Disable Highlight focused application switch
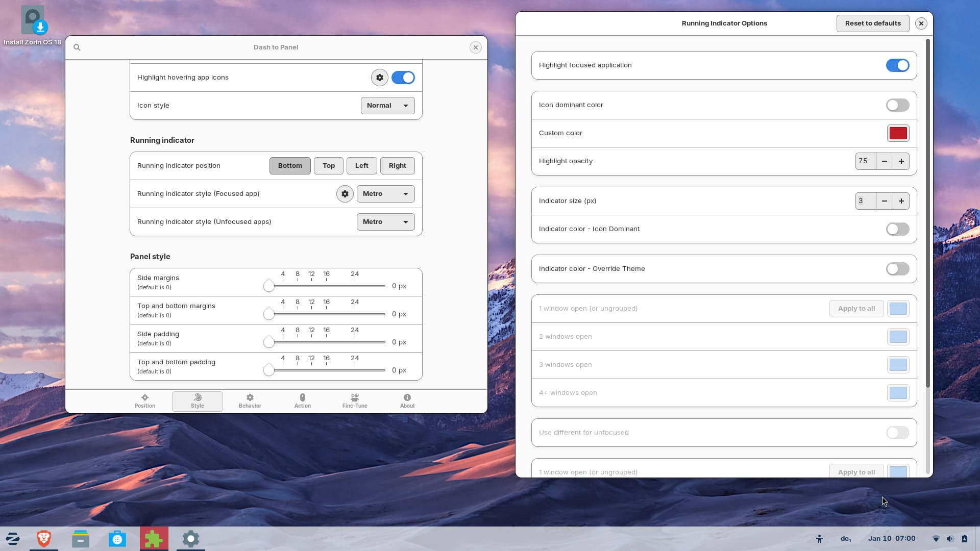The height and width of the screenshot is (551, 980). (897, 65)
